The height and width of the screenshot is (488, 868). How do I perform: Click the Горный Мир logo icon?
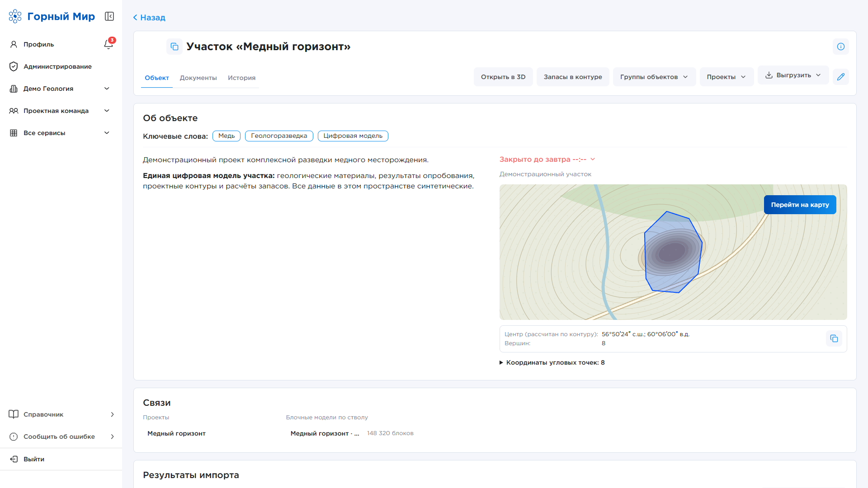(15, 16)
